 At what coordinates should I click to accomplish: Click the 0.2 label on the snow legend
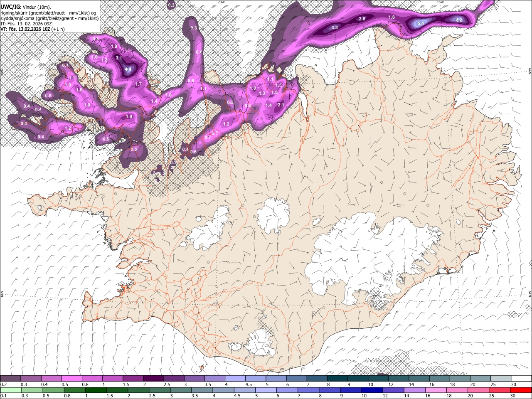tap(3, 384)
